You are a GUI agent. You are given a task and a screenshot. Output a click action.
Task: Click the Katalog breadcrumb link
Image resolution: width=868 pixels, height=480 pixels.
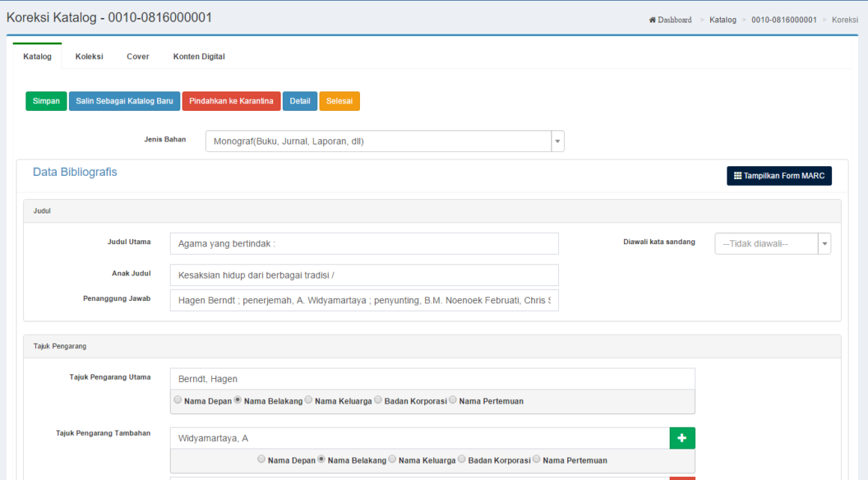(x=722, y=19)
